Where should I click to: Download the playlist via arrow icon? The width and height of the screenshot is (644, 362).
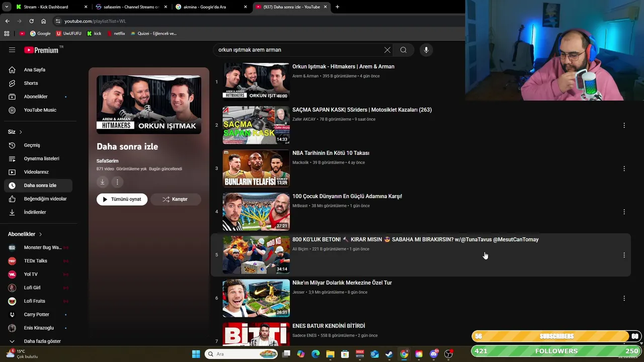pyautogui.click(x=102, y=182)
